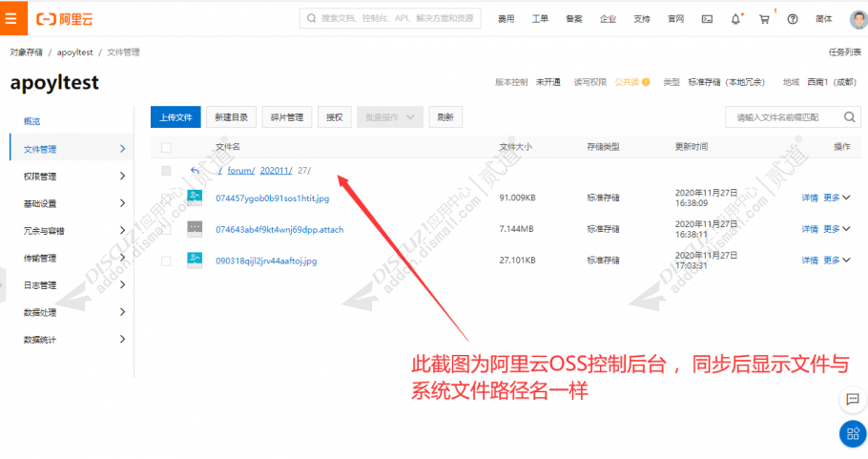Go to 对象存储 breadcrumb

(x=26, y=52)
